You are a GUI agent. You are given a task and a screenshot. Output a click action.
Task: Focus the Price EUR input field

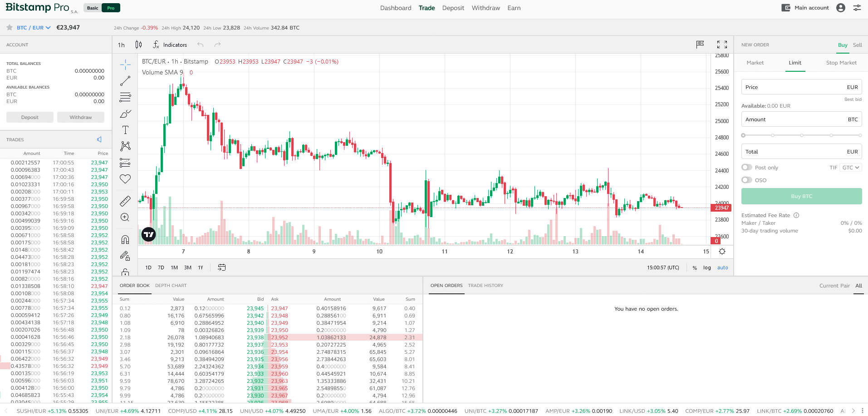point(801,87)
